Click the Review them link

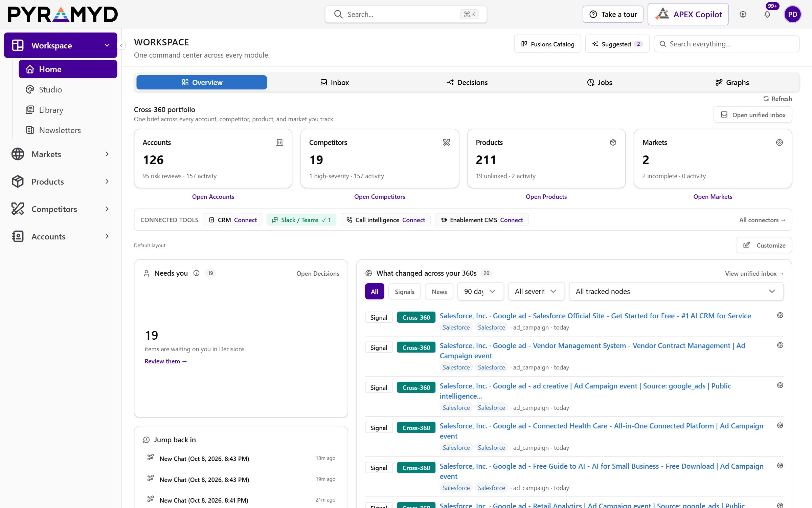(166, 361)
